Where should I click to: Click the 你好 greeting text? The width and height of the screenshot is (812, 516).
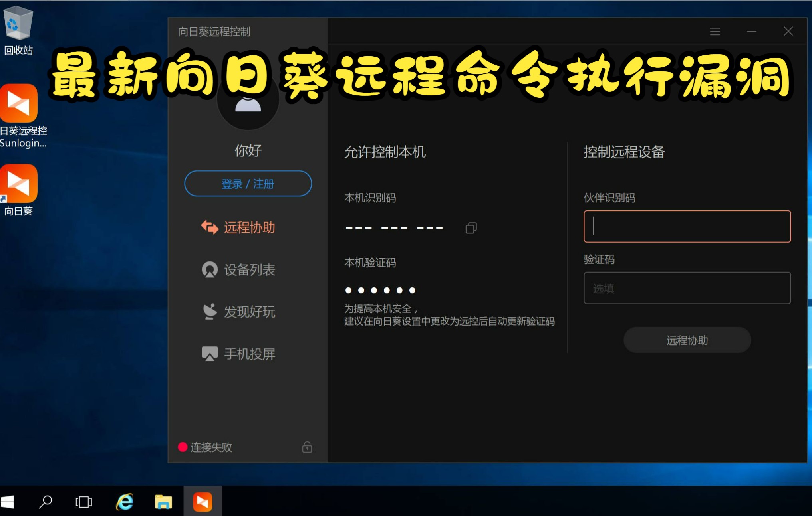pyautogui.click(x=248, y=151)
